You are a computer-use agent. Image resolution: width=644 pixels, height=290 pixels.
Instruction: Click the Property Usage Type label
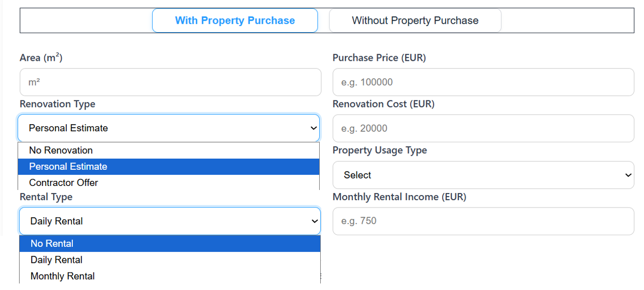379,150
